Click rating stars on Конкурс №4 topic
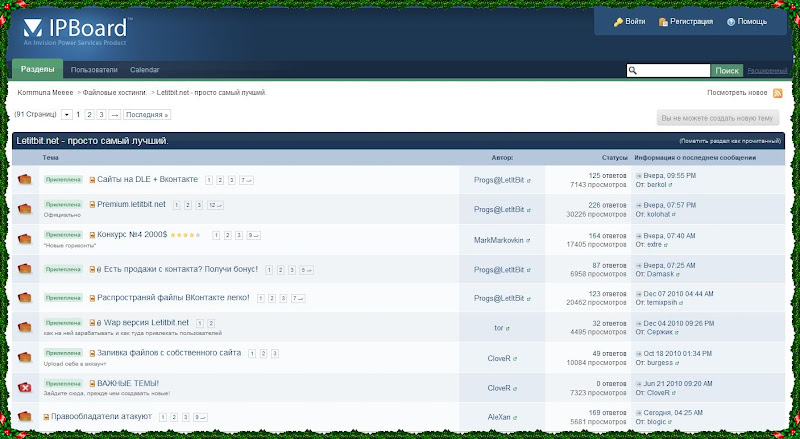The width and height of the screenshot is (800, 439). [x=185, y=235]
